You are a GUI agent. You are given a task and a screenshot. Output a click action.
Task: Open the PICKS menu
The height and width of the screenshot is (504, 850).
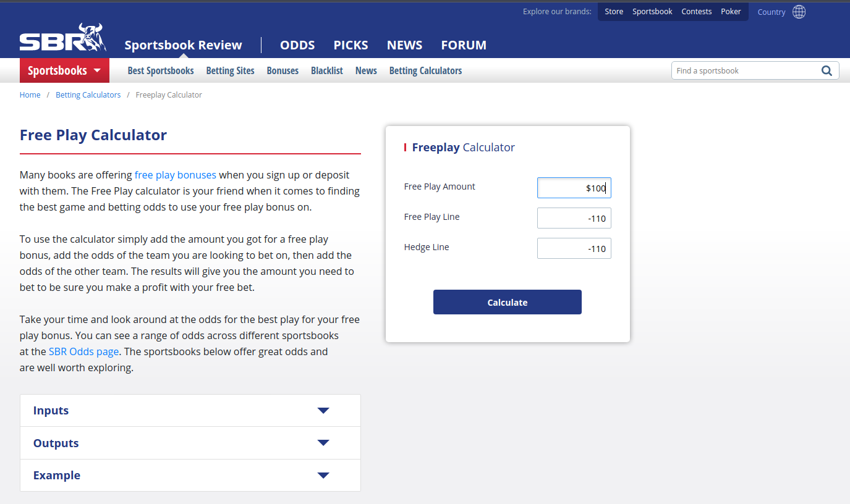click(x=351, y=45)
